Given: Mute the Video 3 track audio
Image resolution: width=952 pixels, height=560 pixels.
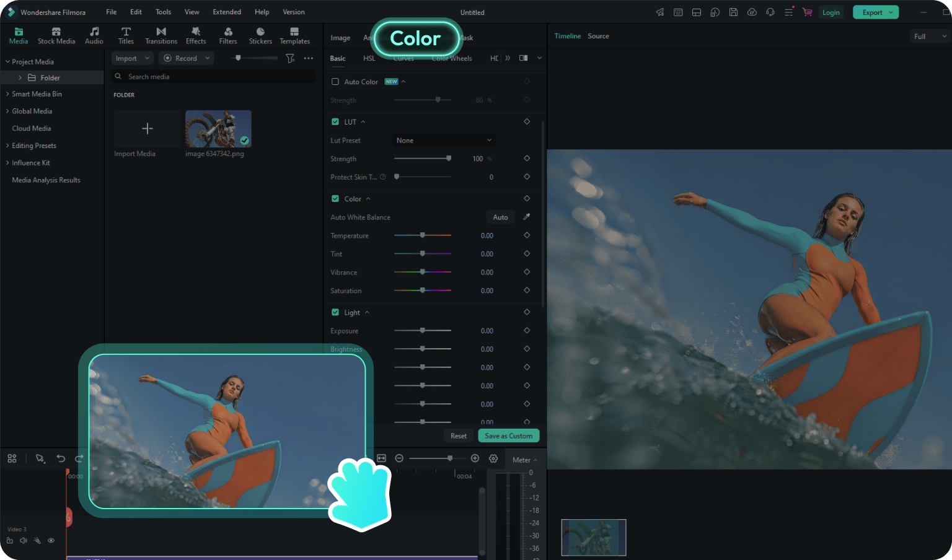Looking at the screenshot, I should point(24,541).
